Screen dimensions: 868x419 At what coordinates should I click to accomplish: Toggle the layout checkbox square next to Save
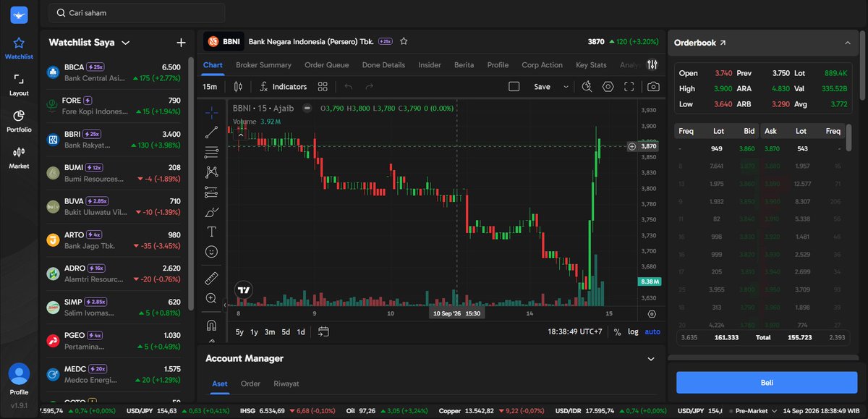pos(514,87)
